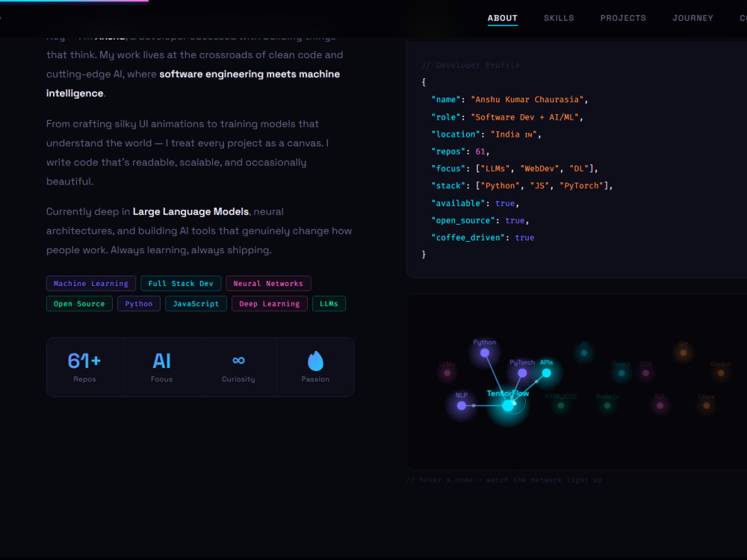
Task: Switch to the JOURNEY navigation tab
Action: (x=692, y=18)
